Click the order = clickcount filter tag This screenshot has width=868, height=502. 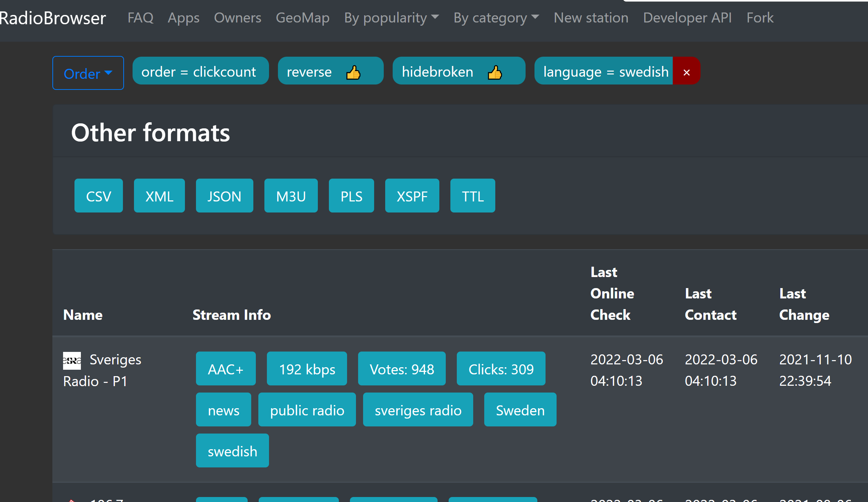point(201,71)
